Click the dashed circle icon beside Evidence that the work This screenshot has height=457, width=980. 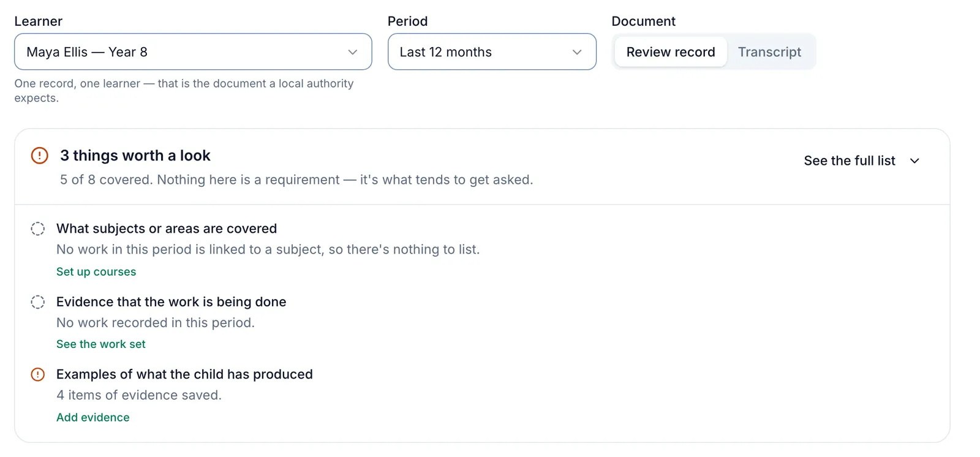tap(38, 302)
